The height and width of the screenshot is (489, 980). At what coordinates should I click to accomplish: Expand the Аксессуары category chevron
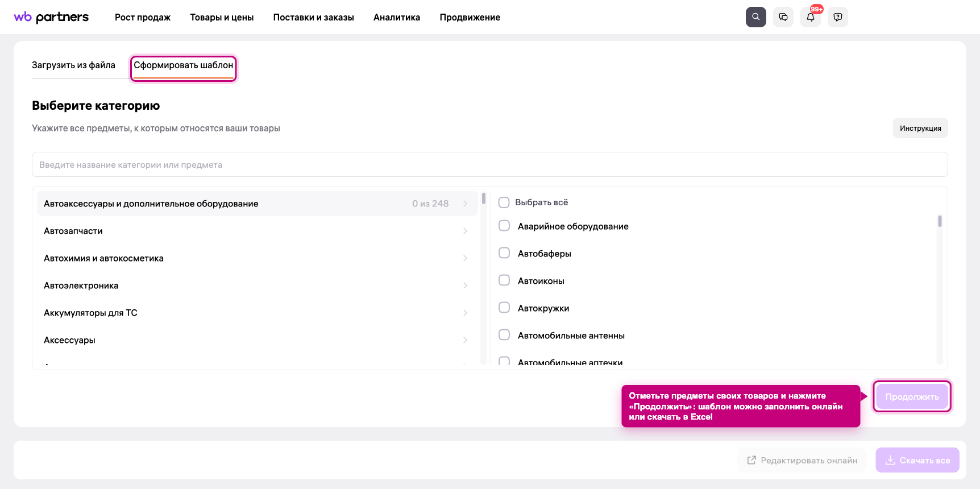[465, 340]
